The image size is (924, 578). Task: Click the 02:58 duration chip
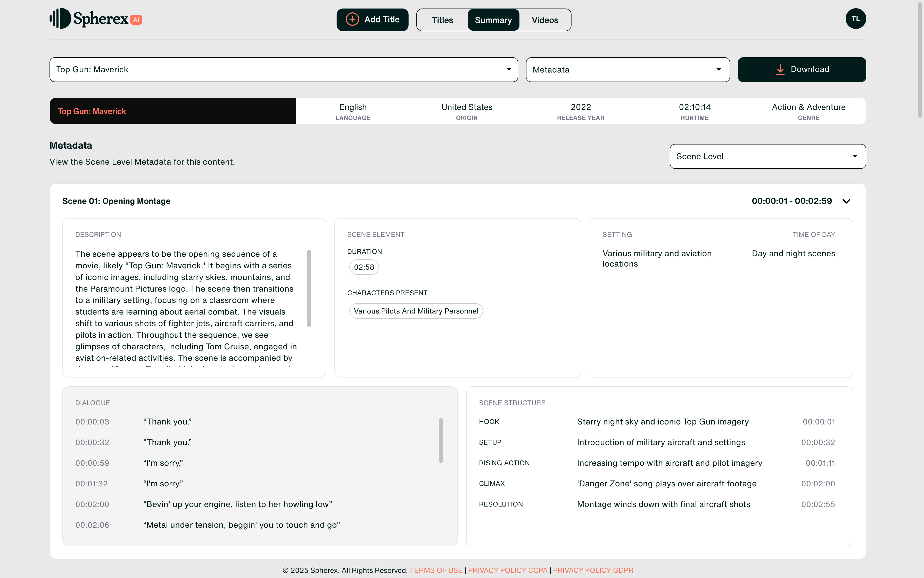click(x=364, y=267)
